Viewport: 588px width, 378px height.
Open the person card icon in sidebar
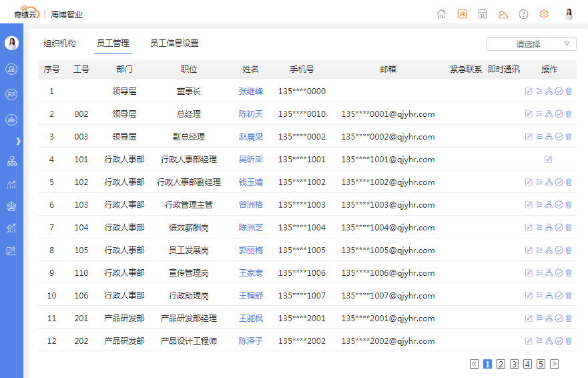11,94
